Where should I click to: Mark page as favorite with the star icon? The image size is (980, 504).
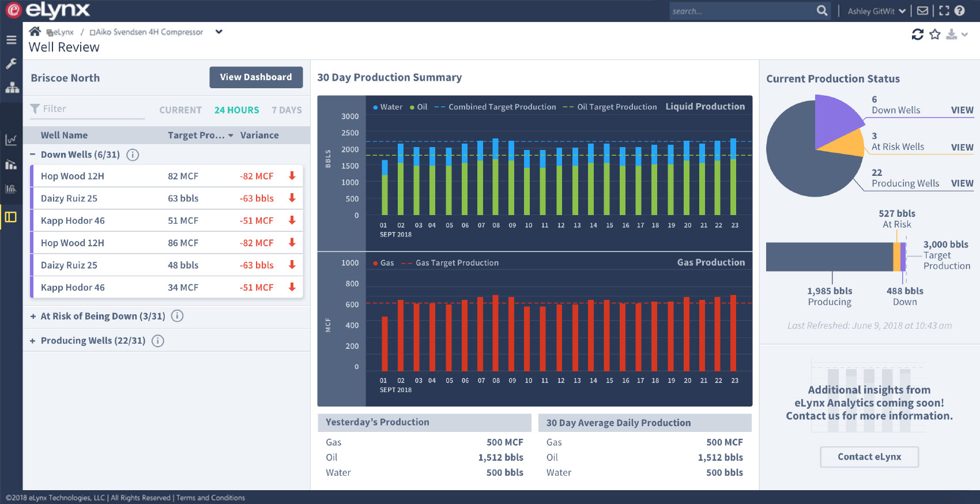coord(935,35)
